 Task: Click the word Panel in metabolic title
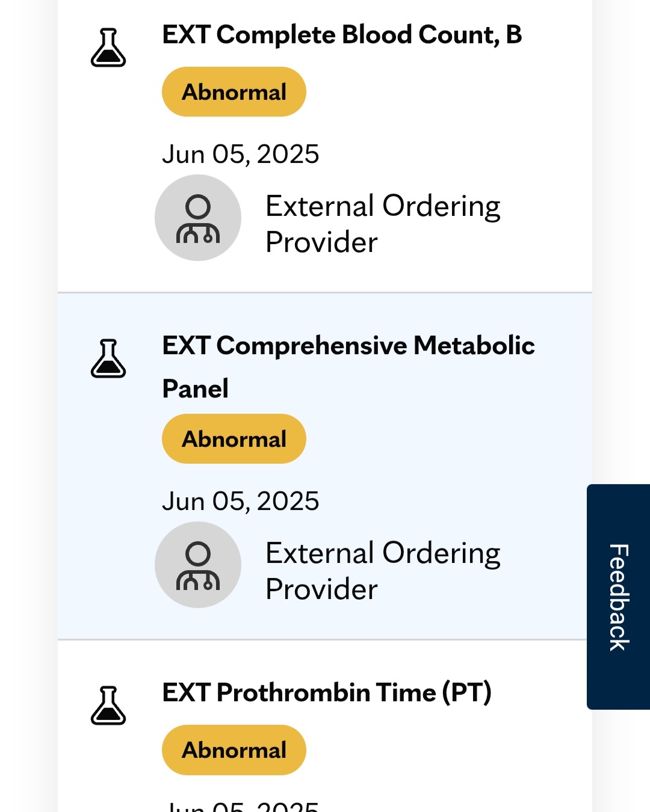click(196, 389)
